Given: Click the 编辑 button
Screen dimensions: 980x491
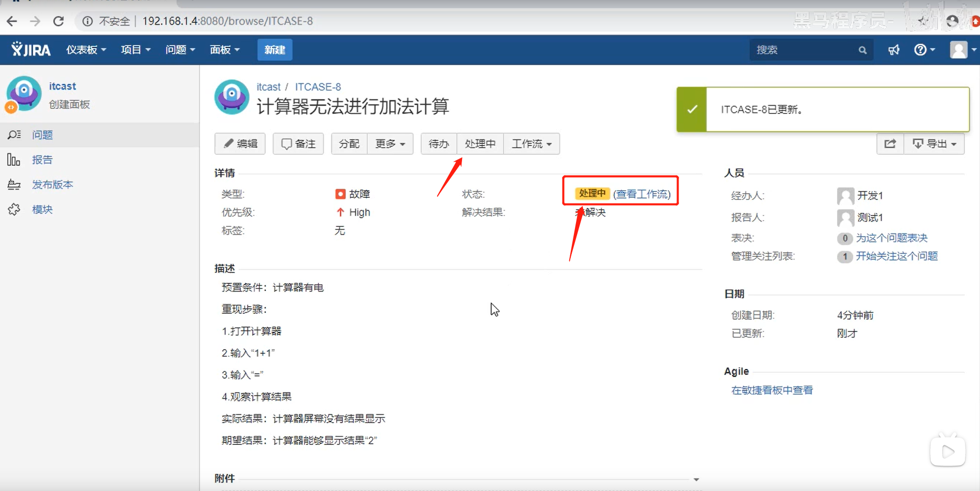Looking at the screenshot, I should tap(240, 143).
